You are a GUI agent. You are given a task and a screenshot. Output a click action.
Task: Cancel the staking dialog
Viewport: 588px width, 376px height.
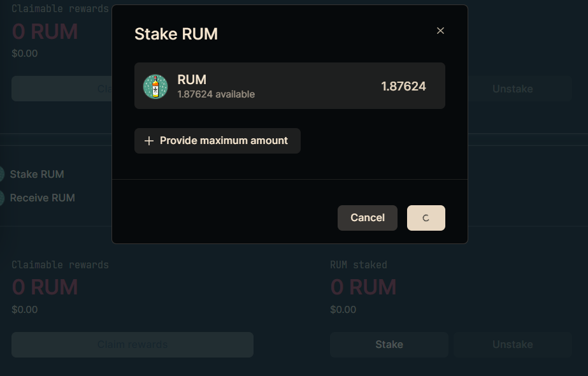pos(368,218)
